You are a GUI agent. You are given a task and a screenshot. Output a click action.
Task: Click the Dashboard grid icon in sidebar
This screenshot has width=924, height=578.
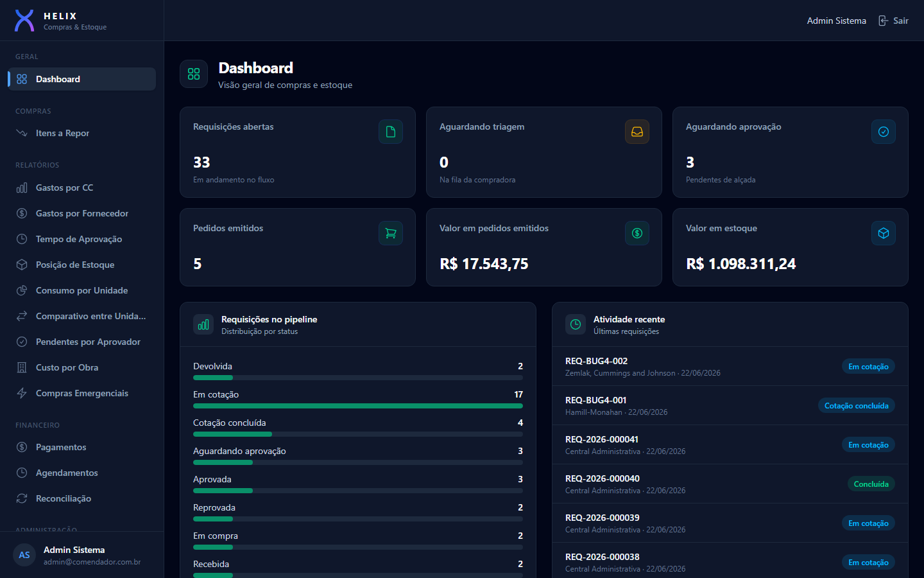pyautogui.click(x=22, y=79)
